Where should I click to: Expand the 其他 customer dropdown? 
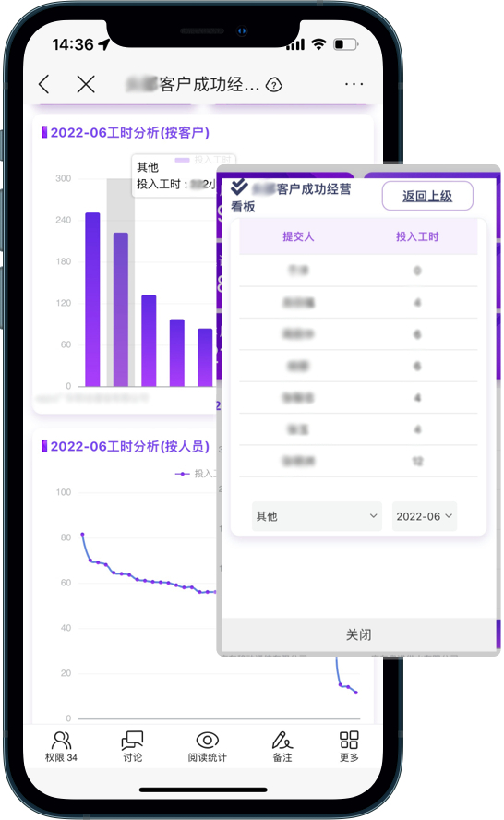click(x=317, y=516)
